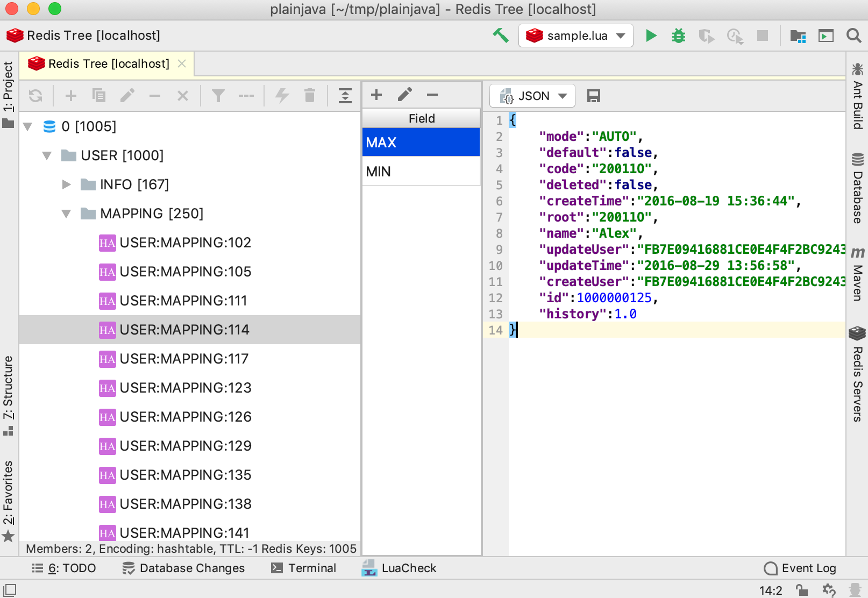Viewport: 868px width, 598px height.
Task: Select key USER:MAPPING:102
Action: [x=186, y=243]
